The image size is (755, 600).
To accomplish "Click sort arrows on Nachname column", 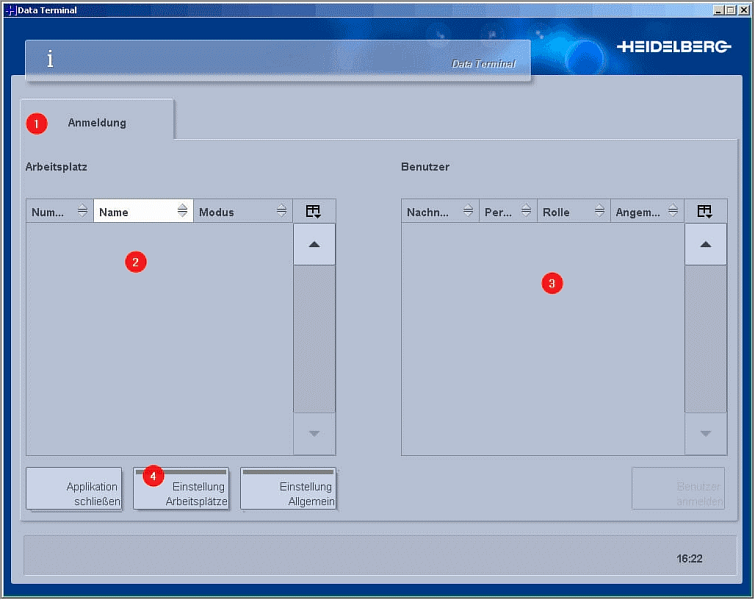I will (x=468, y=211).
